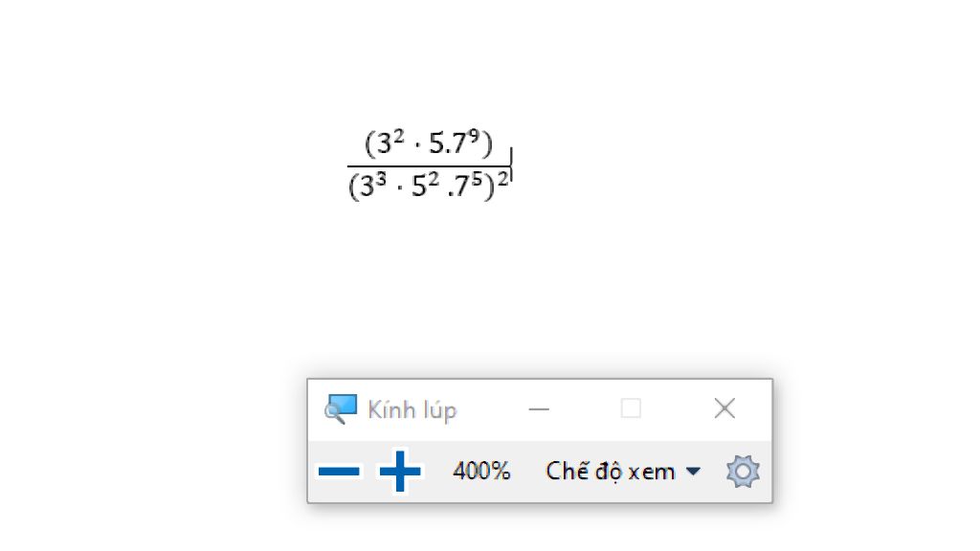Image resolution: width=980 pixels, height=551 pixels.
Task: Click the Kính lúp window title text
Action: [x=412, y=410]
